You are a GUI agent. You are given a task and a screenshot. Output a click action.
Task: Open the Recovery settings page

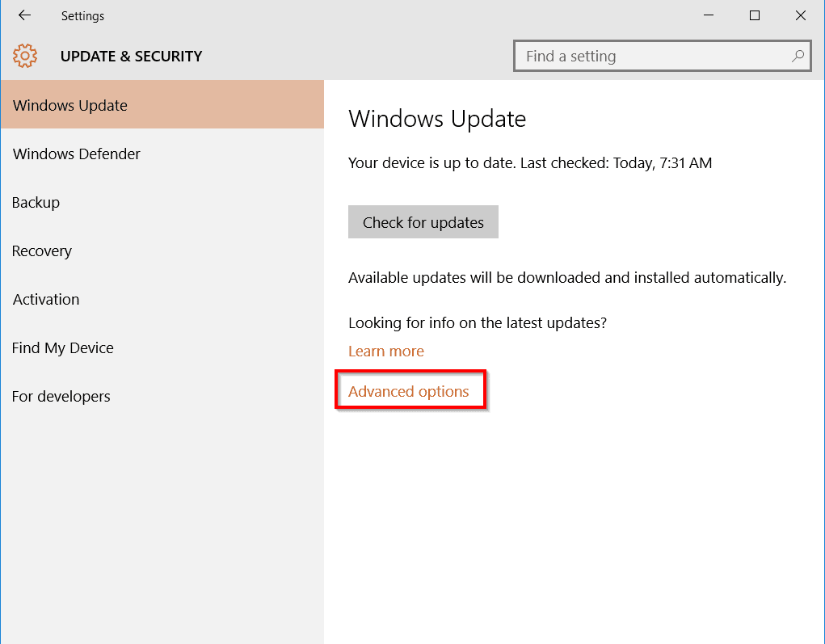click(42, 250)
